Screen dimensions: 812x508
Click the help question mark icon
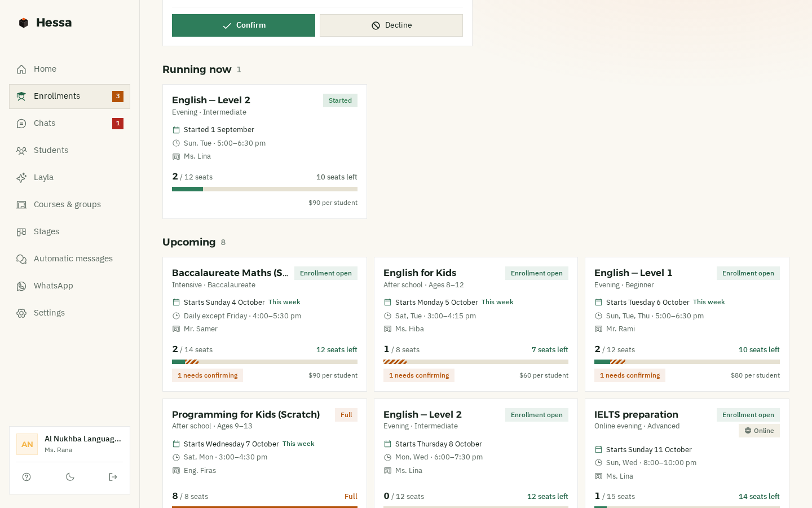pyautogui.click(x=27, y=477)
